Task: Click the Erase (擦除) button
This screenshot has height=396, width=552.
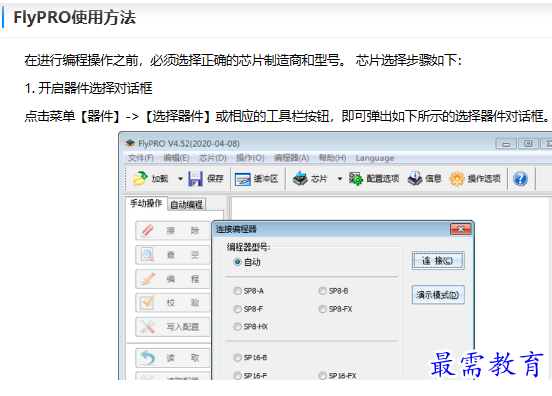Action: 172,231
